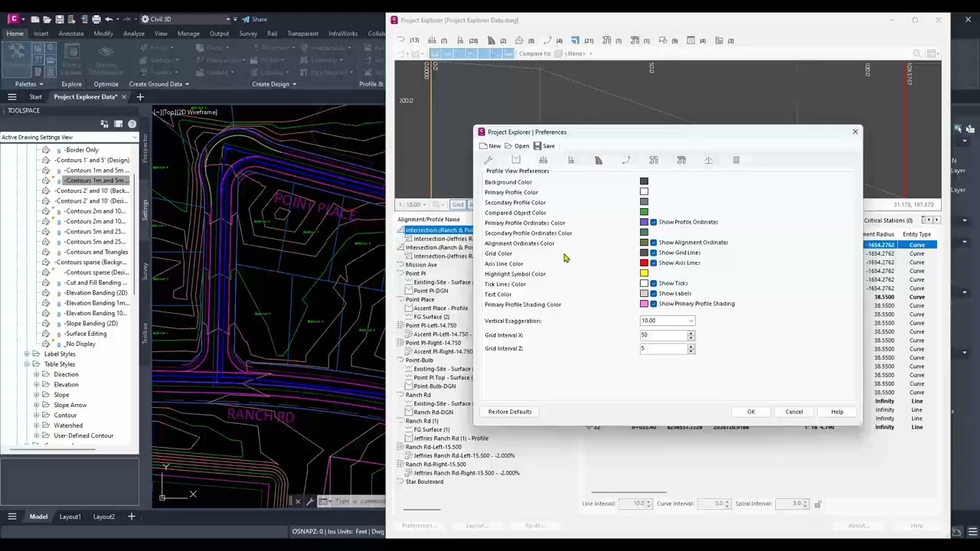
Task: Toggle Show Labels checkbox
Action: click(653, 293)
